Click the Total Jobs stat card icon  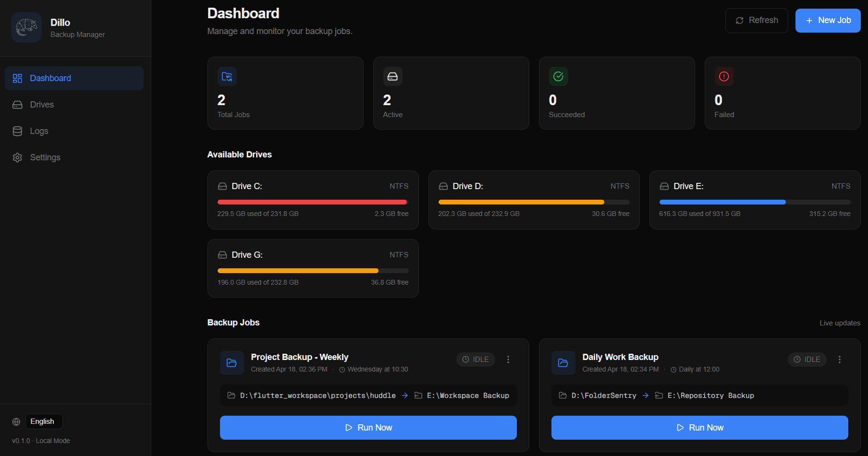[x=227, y=76]
